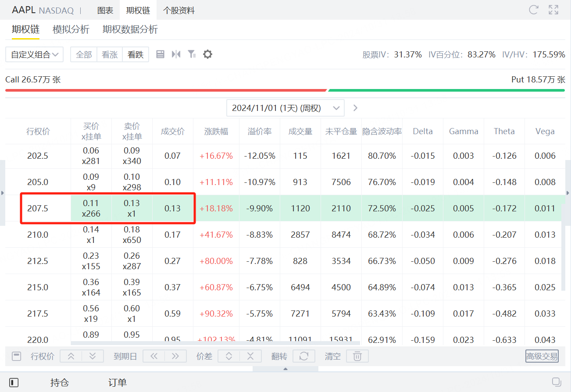The image size is (571, 392).
Task: Click the ask price 0.18 x650
Action: click(132, 235)
